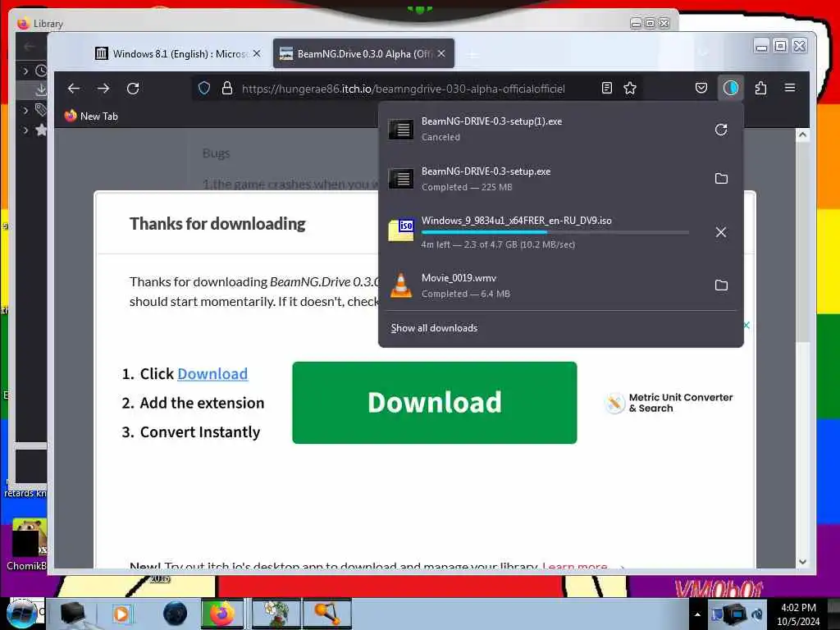Image resolution: width=840 pixels, height=630 pixels.
Task: Open the orange molecule taskbar app
Action: point(327,614)
